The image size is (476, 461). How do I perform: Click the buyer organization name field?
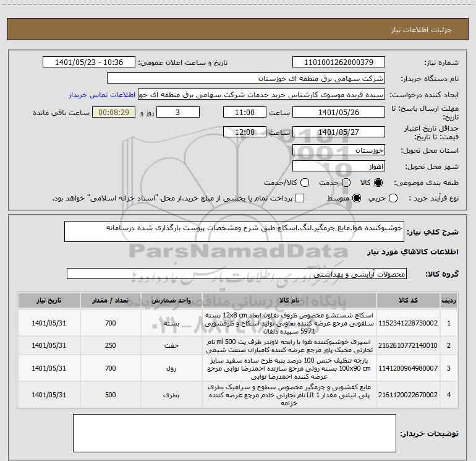click(x=245, y=79)
